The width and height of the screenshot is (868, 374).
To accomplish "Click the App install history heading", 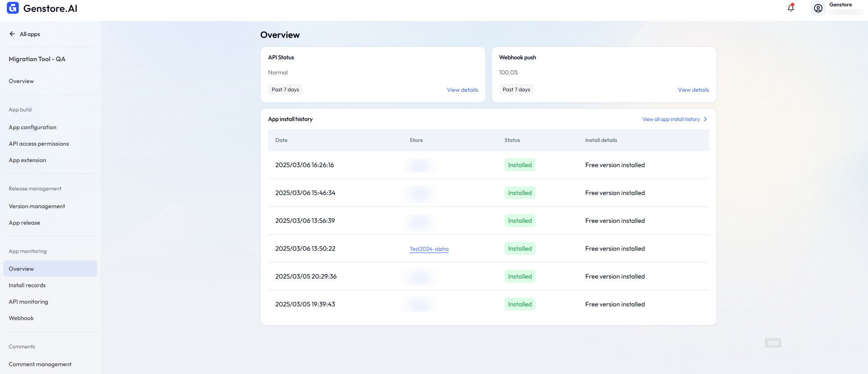I will pyautogui.click(x=290, y=119).
